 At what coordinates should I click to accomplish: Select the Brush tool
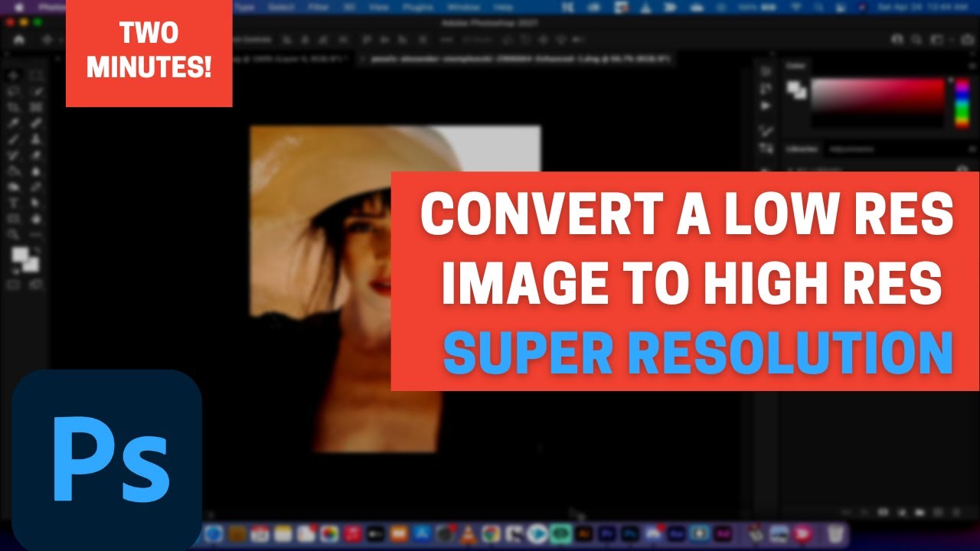12,138
